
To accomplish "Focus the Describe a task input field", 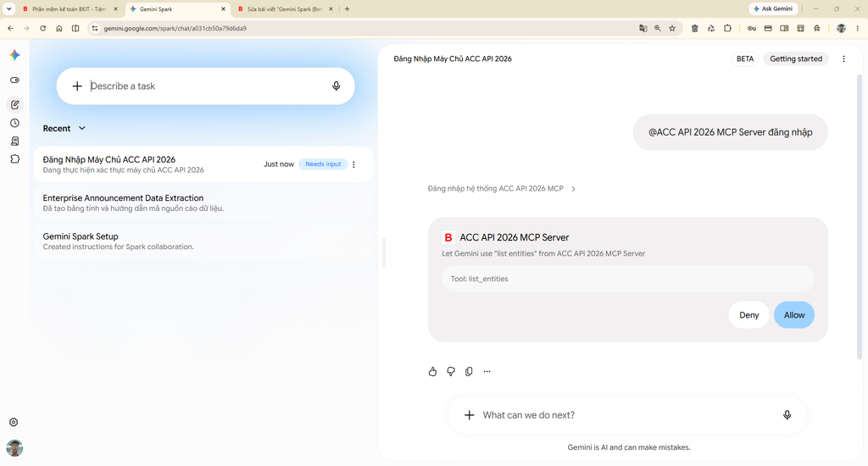I will [205, 86].
